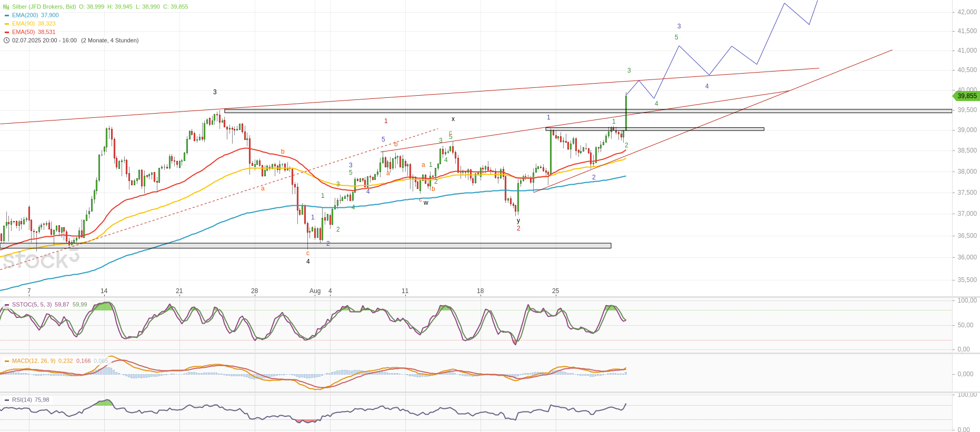Click the red EMA(50) legend marker
Screen dimensions: 980x432
click(6, 32)
